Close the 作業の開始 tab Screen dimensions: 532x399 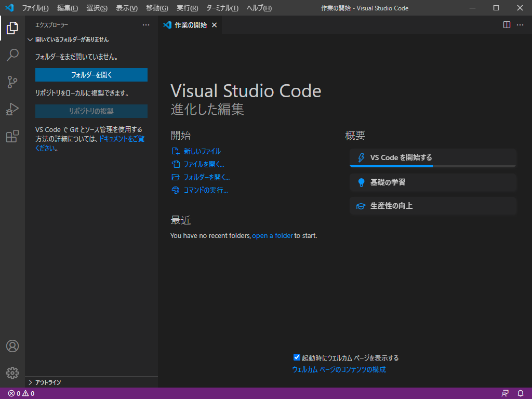click(x=215, y=25)
